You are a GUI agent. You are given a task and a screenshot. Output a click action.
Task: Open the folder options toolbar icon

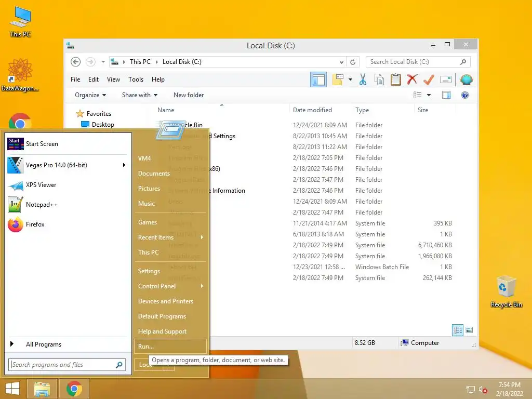click(338, 79)
